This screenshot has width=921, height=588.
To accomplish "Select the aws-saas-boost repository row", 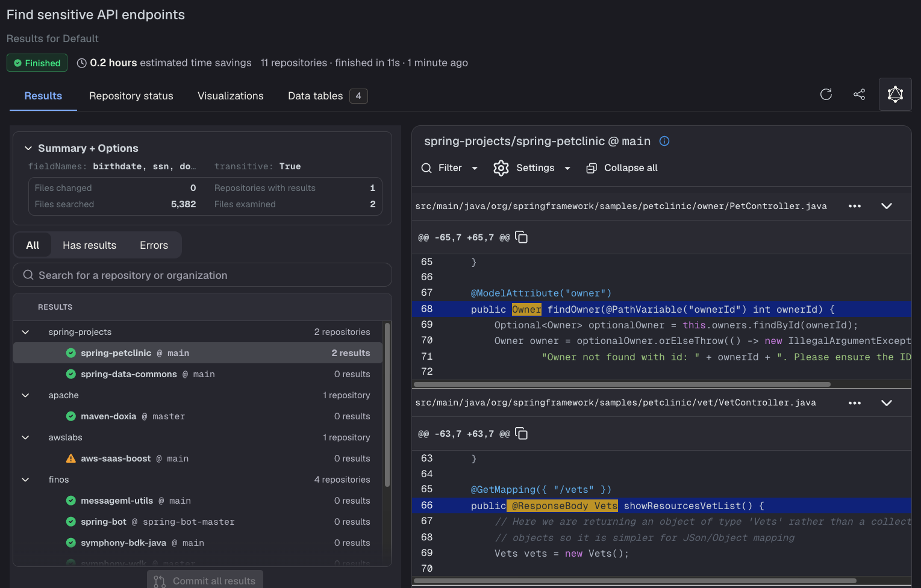I will point(198,458).
